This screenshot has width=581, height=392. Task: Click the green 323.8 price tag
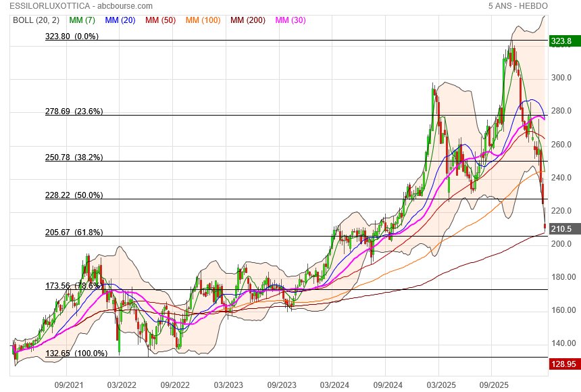pos(565,41)
